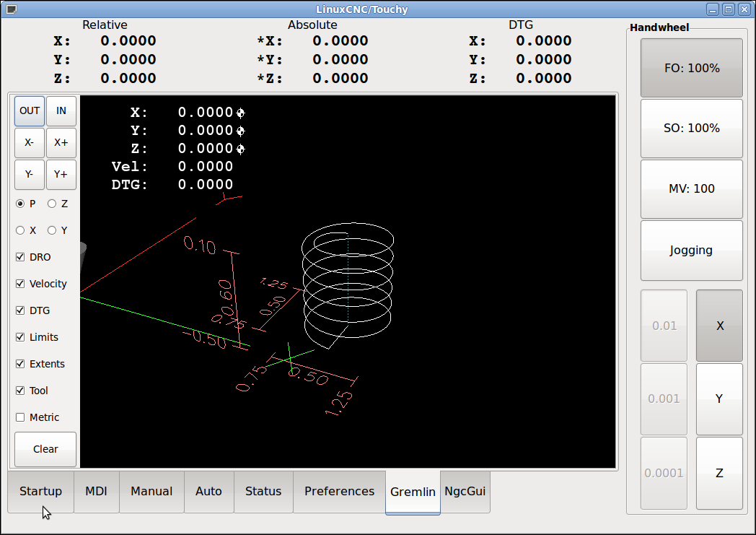
Task: Open the Preferences tab
Action: [340, 492]
